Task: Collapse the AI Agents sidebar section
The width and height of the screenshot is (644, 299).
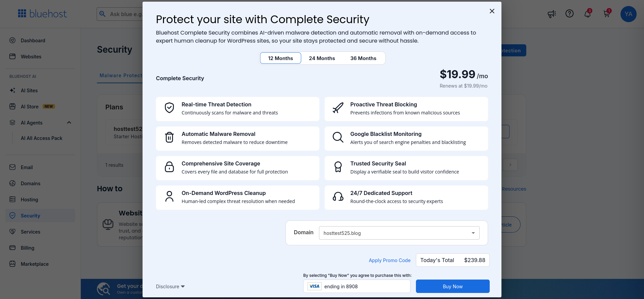Action: click(x=69, y=122)
